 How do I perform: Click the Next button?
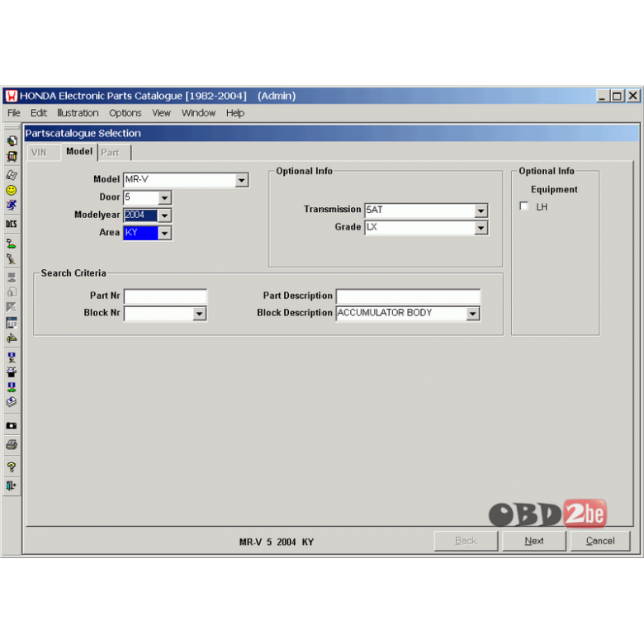point(534,541)
